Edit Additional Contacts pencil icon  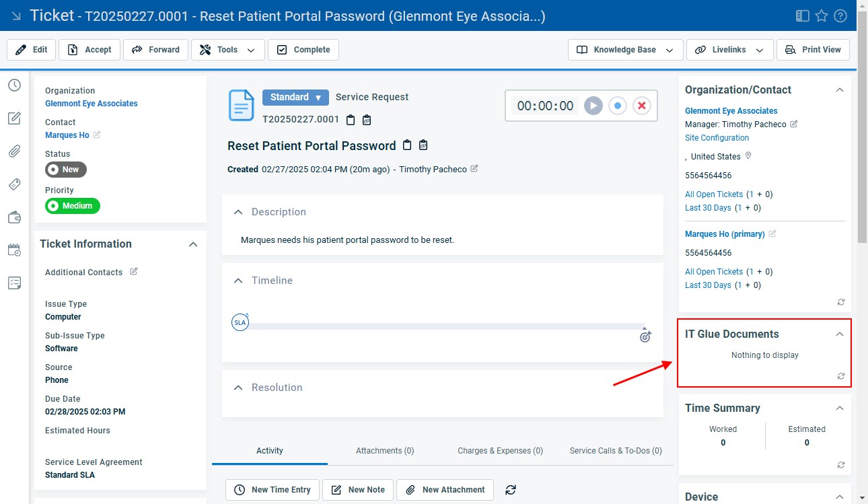point(133,271)
